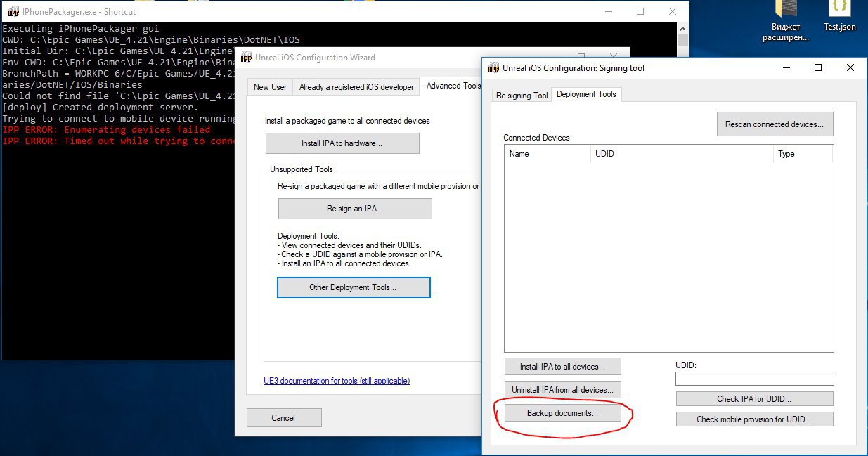Viewport: 868px width, 456px height.
Task: Click Check mobile provision for UDID button
Action: pos(754,419)
